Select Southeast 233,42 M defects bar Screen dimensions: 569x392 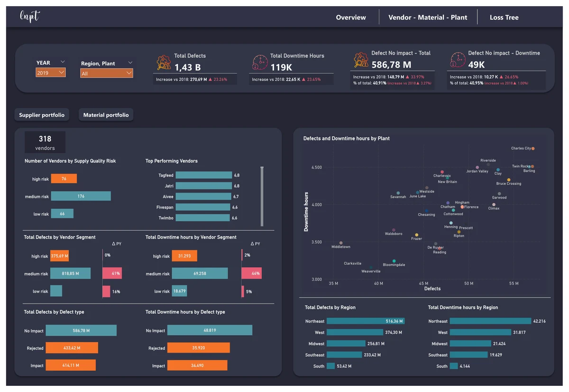345,355
